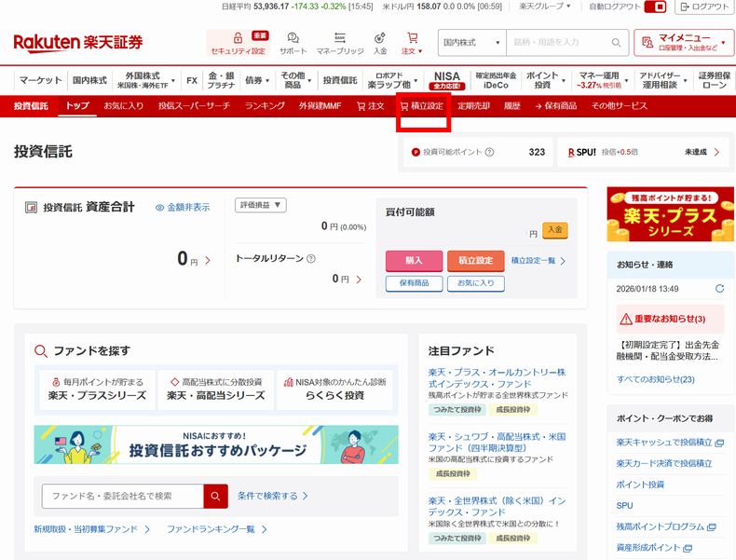The image size is (736, 560).
Task: Open 残高ポイントプログラム link
Action: coord(665,527)
